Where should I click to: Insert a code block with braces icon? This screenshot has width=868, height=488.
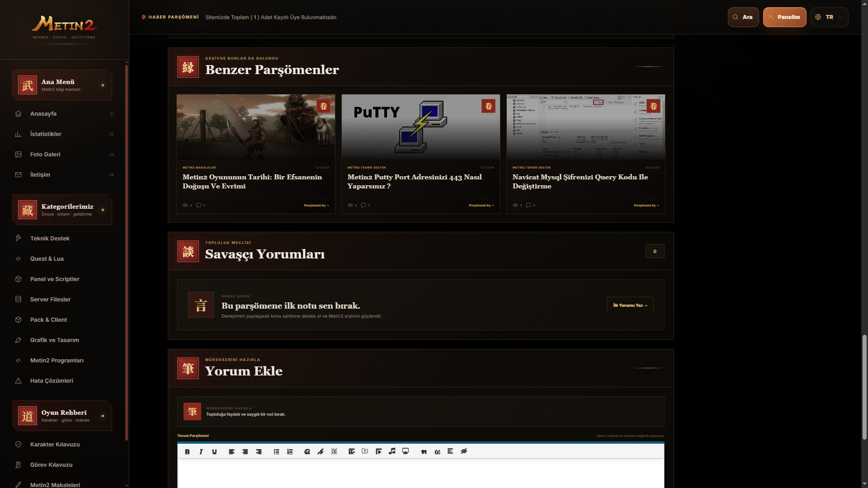pyautogui.click(x=437, y=451)
